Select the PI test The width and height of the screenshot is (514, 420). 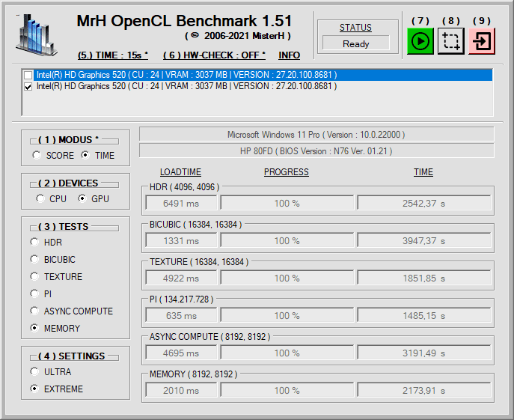point(40,293)
